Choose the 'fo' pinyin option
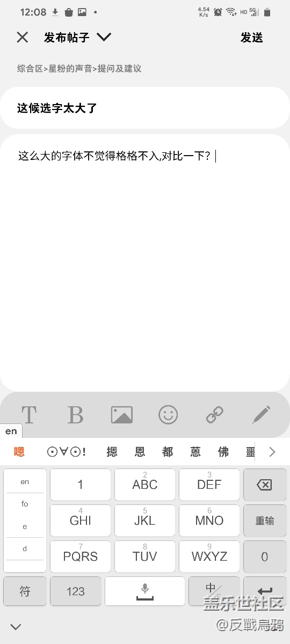The height and width of the screenshot is (644, 290). pyautogui.click(x=25, y=504)
